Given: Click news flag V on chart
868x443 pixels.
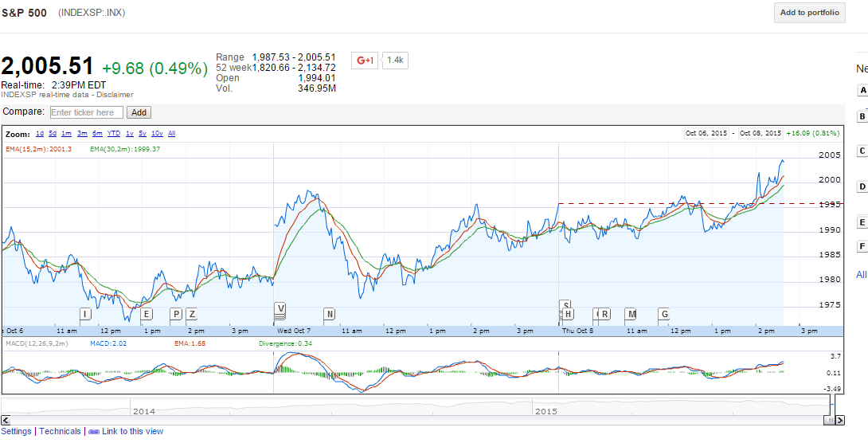Looking at the screenshot, I should point(280,308).
